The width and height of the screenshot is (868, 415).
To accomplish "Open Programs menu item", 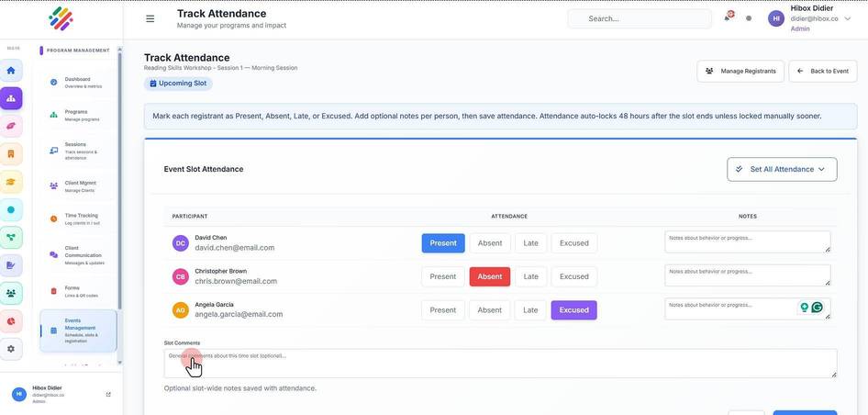I will point(79,115).
